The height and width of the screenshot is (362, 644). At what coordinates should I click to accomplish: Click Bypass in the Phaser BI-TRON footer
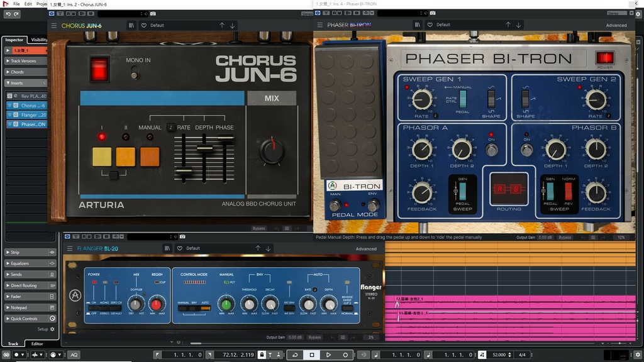click(565, 237)
